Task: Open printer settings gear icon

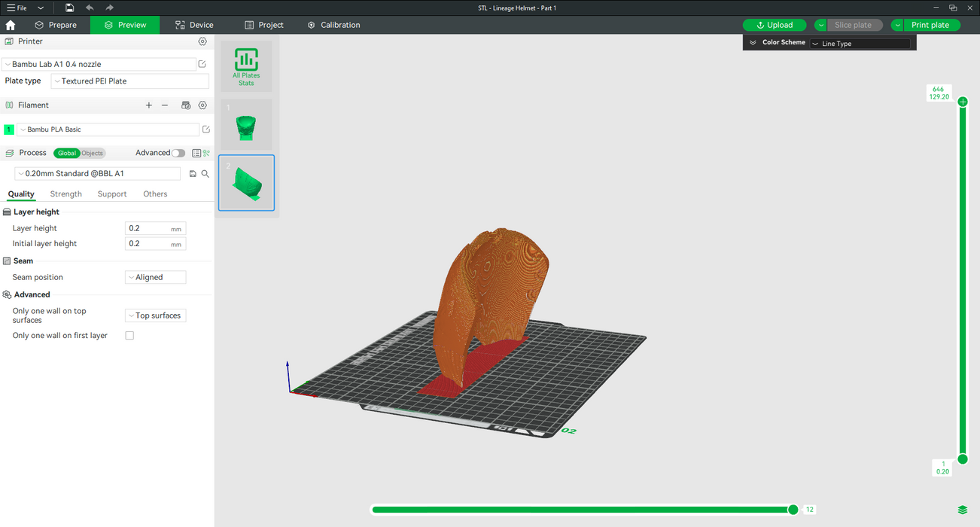Action: [202, 41]
